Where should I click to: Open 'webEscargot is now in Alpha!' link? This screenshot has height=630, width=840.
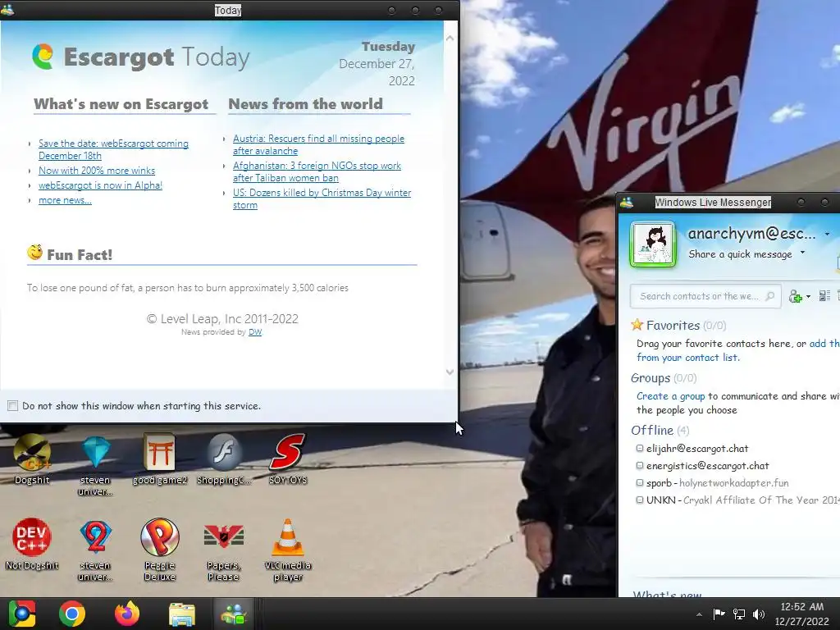click(x=100, y=185)
